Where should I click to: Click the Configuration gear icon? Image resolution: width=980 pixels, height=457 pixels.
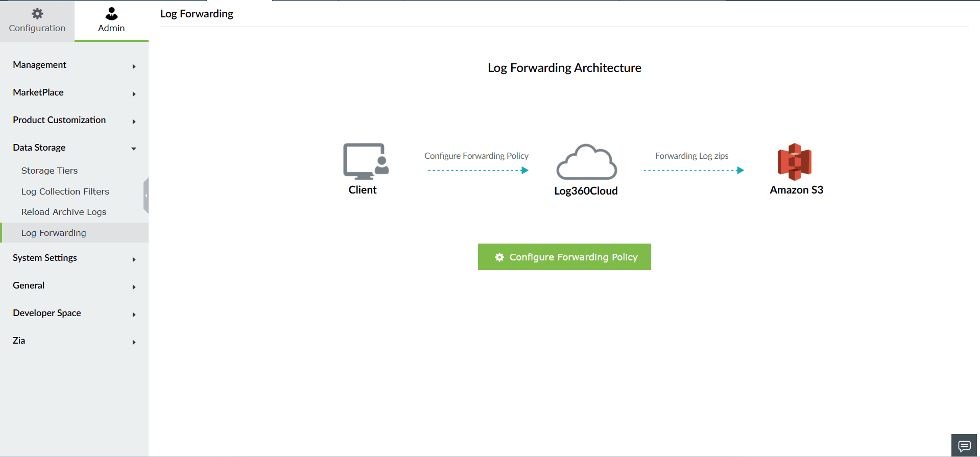(37, 13)
